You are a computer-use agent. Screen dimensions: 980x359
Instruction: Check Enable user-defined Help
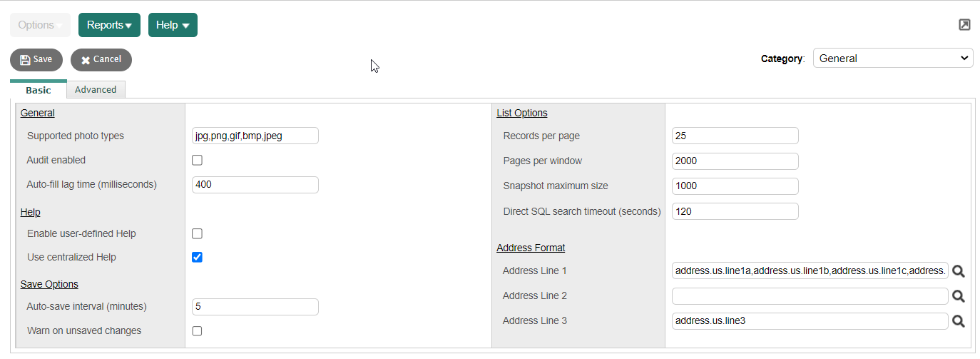click(197, 233)
